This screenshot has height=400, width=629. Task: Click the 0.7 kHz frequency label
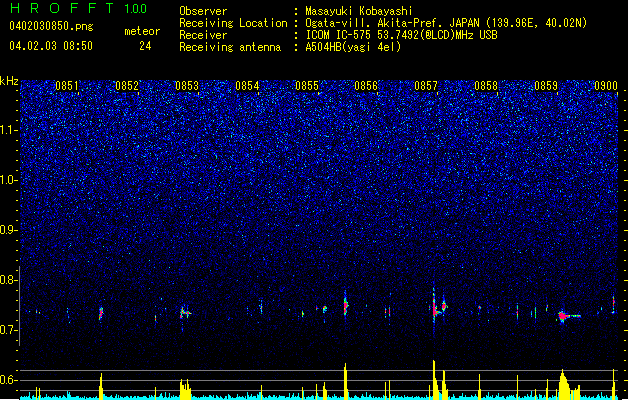click(x=8, y=330)
